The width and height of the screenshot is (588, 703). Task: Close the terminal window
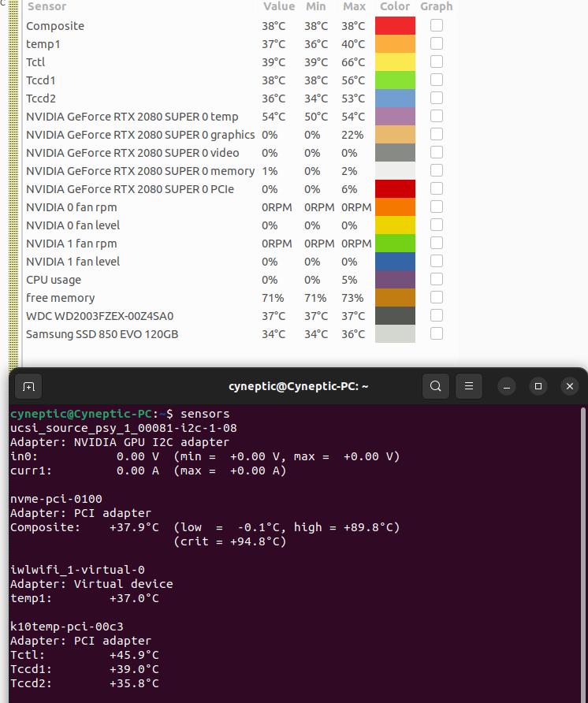click(x=569, y=386)
